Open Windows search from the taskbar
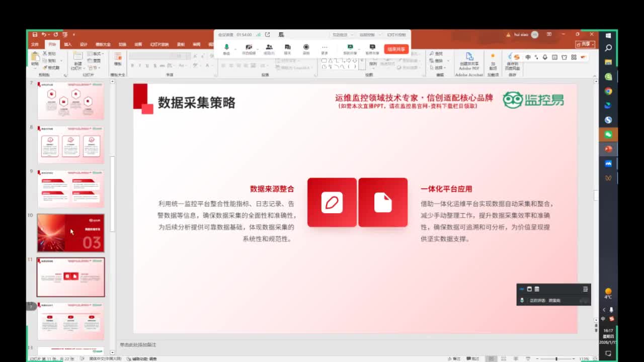Image resolution: width=644 pixels, height=362 pixels. (x=608, y=48)
